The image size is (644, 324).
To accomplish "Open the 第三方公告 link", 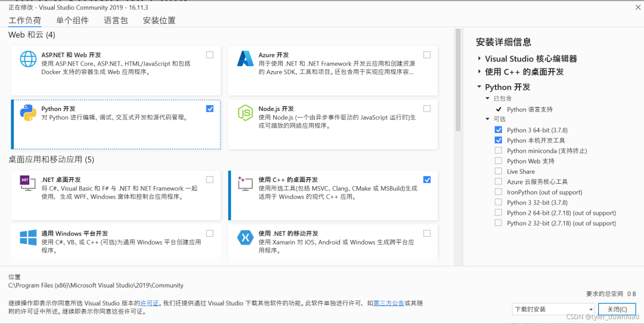I will coord(389,303).
